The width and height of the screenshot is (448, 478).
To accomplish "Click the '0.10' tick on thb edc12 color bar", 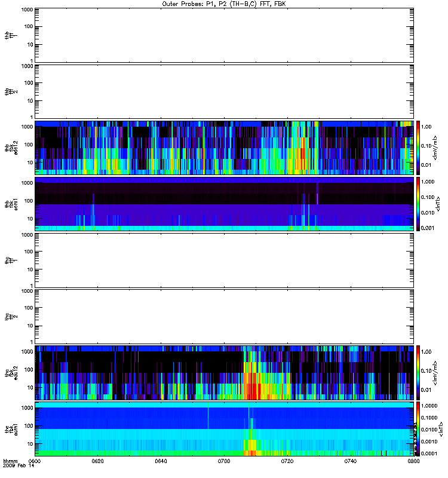I will [426, 146].
